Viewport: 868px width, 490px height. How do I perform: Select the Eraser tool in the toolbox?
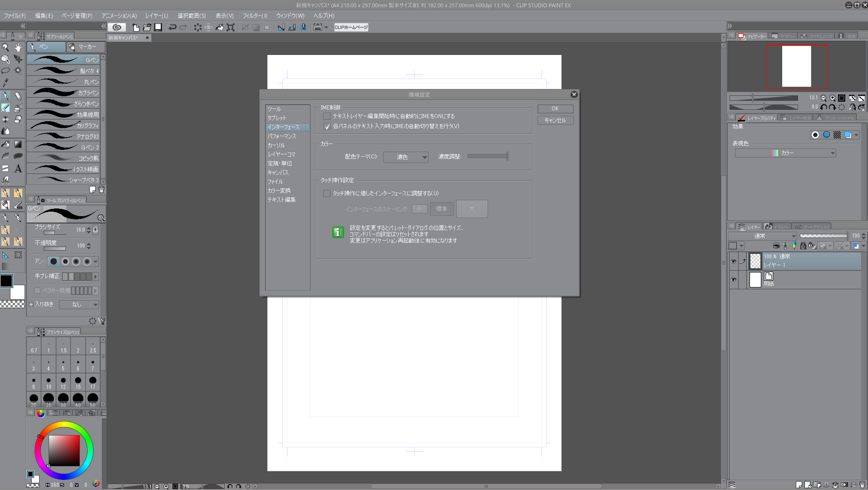point(18,119)
